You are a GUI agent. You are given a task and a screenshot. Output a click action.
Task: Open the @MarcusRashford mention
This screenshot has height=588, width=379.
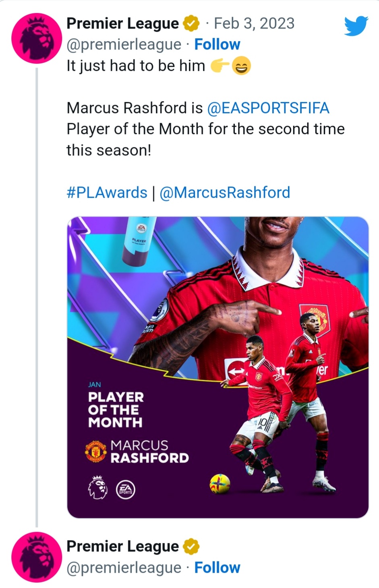coord(225,193)
